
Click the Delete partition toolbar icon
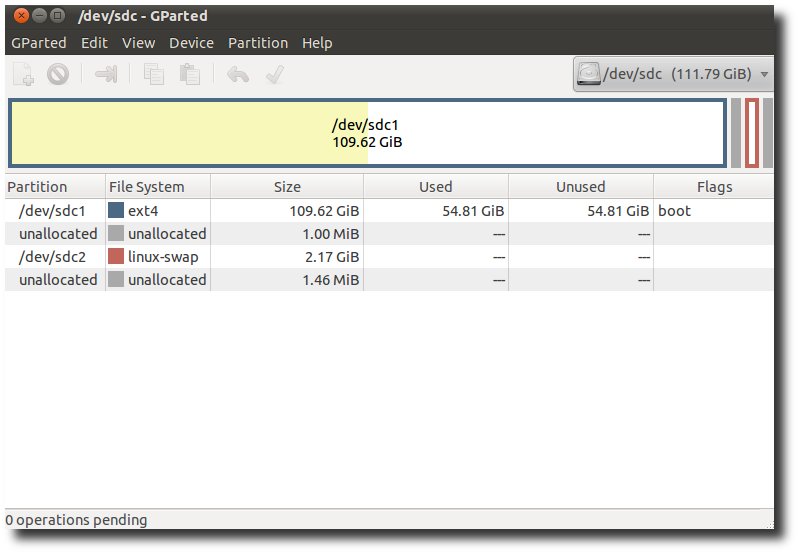tap(58, 74)
